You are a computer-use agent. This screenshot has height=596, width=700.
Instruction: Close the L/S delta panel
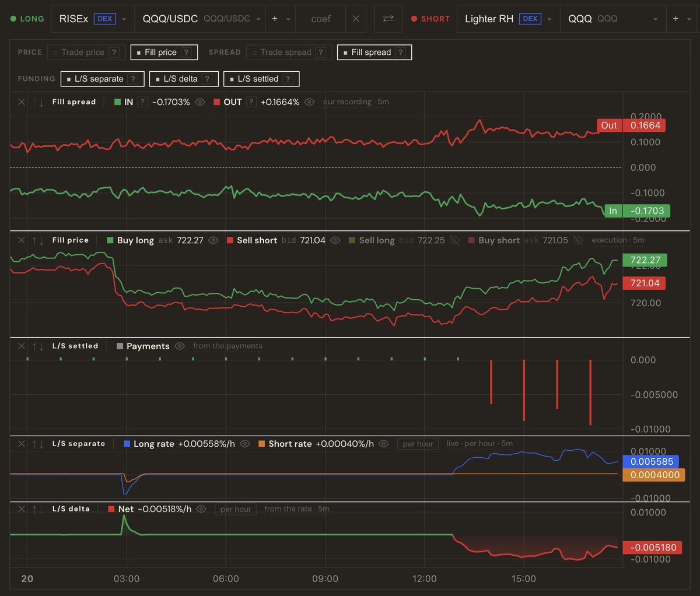(21, 509)
